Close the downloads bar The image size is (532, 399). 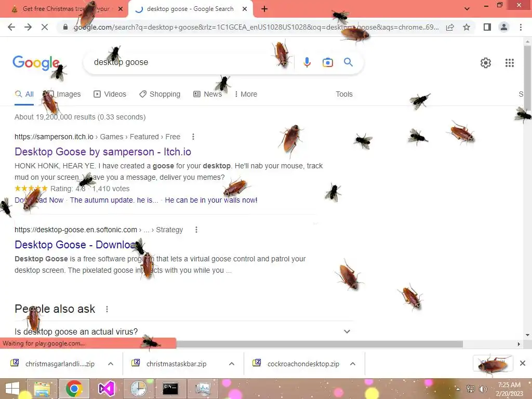(523, 363)
